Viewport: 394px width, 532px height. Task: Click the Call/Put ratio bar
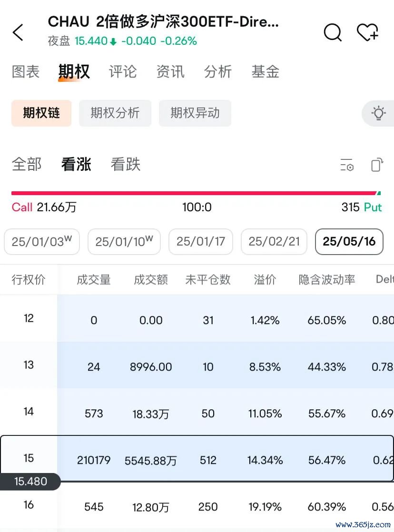coord(196,193)
